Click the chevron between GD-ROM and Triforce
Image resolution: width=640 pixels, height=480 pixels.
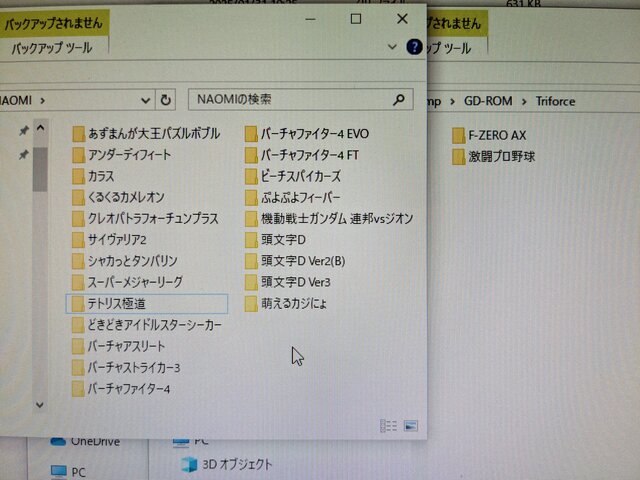click(x=524, y=101)
